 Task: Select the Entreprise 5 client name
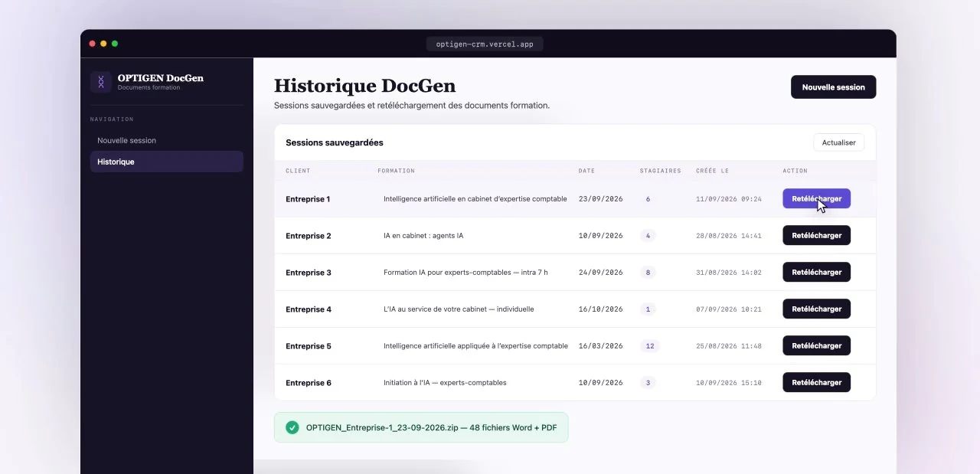(309, 346)
